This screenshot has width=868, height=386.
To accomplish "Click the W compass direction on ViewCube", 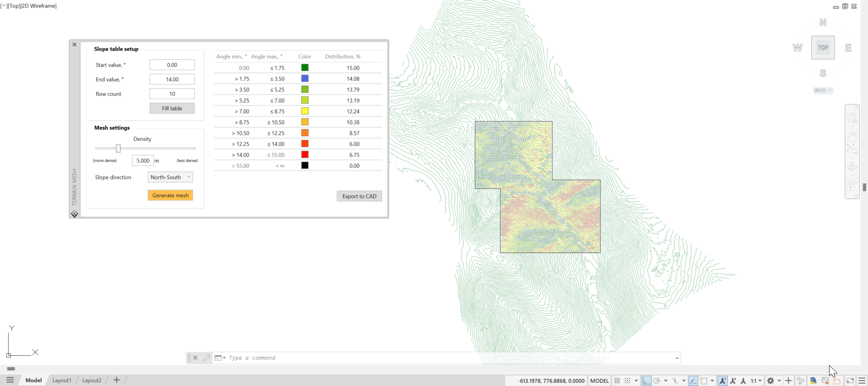I will (797, 48).
